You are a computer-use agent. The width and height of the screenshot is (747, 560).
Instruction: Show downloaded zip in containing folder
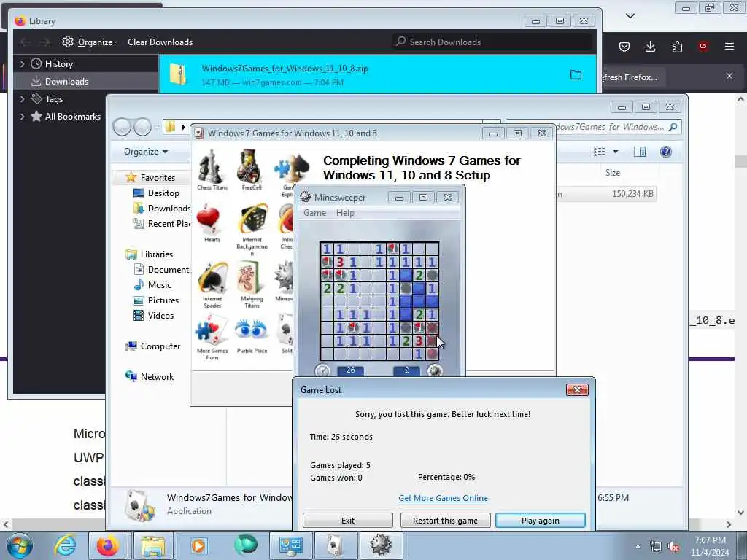(576, 75)
